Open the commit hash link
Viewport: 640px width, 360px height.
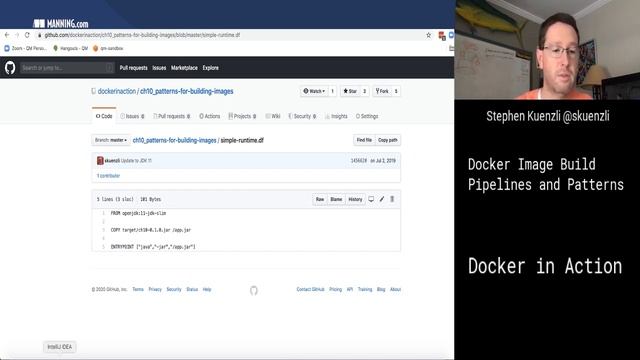click(359, 161)
